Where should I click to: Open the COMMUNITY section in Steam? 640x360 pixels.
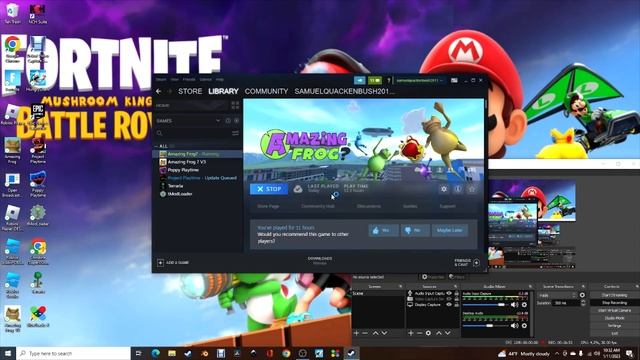click(x=266, y=91)
